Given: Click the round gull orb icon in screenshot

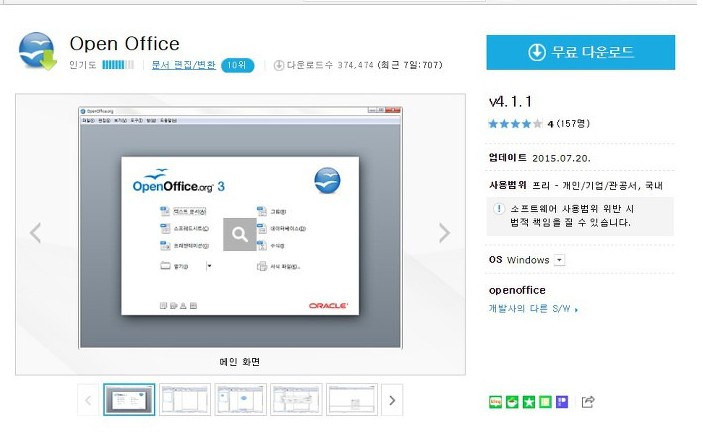Looking at the screenshot, I should (x=327, y=181).
